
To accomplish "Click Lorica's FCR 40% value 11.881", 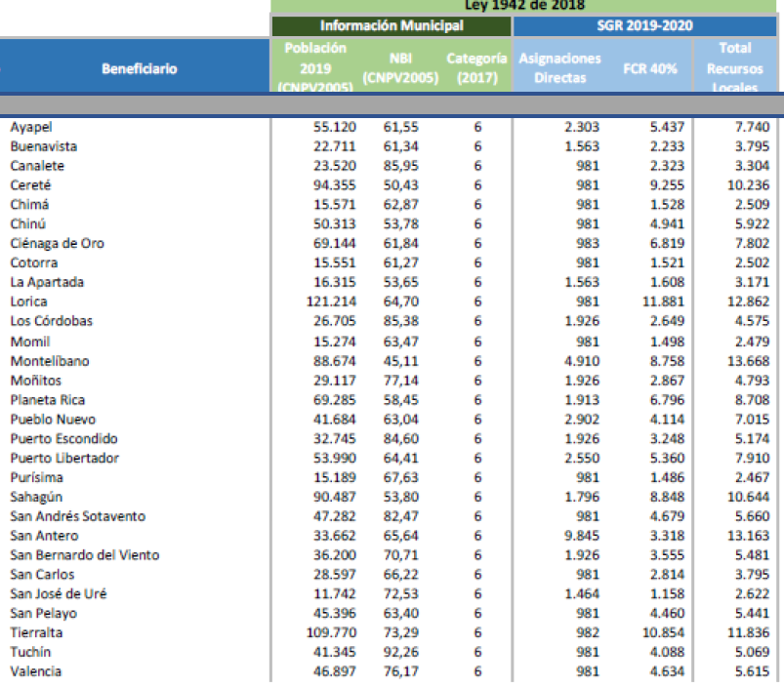I will pyautogui.click(x=664, y=303).
